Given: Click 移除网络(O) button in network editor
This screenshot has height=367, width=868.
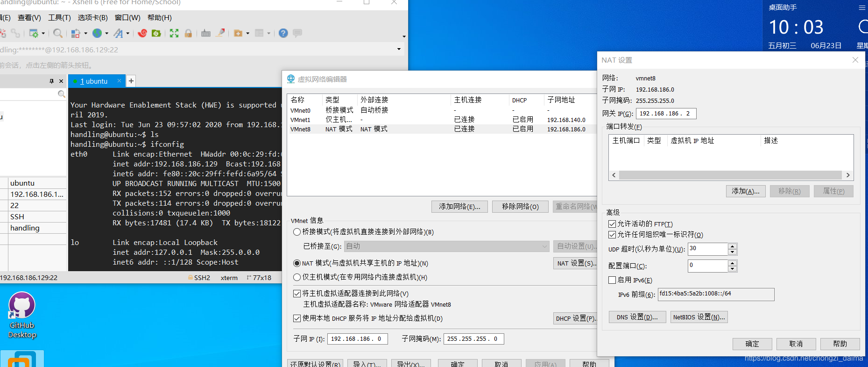Looking at the screenshot, I should click(x=520, y=207).
